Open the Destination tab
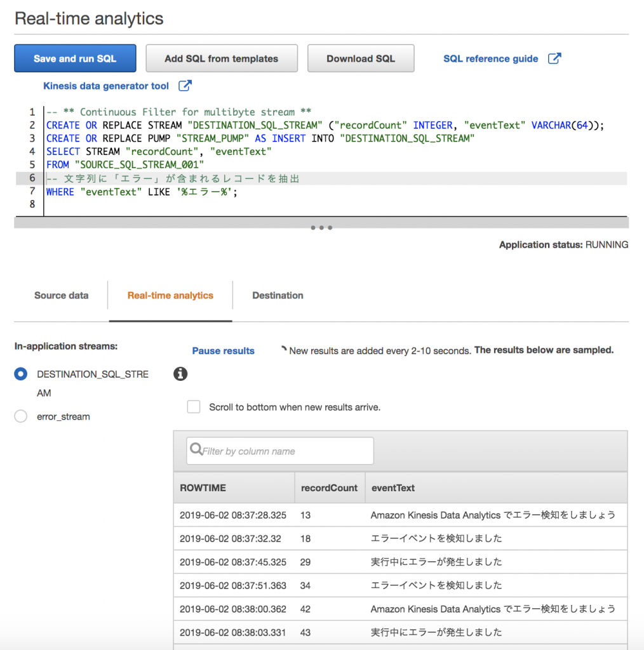The height and width of the screenshot is (650, 644). [x=278, y=295]
